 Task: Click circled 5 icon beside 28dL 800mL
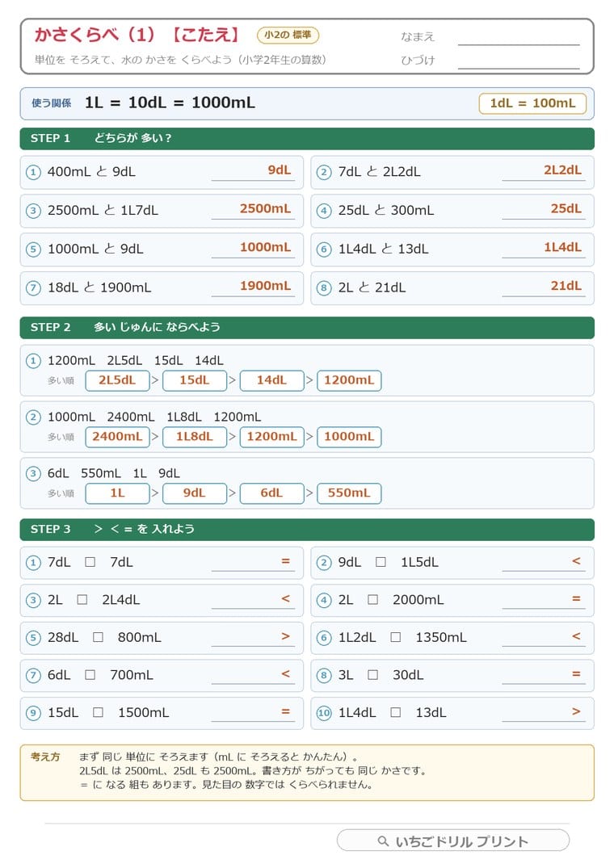pos(33,638)
